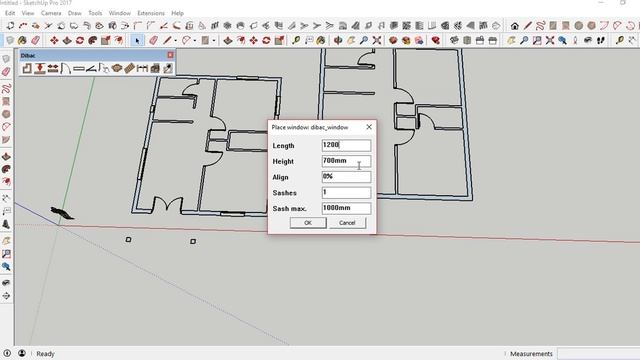This screenshot has height=360, width=640.
Task: Open the View menu
Action: [x=28, y=13]
